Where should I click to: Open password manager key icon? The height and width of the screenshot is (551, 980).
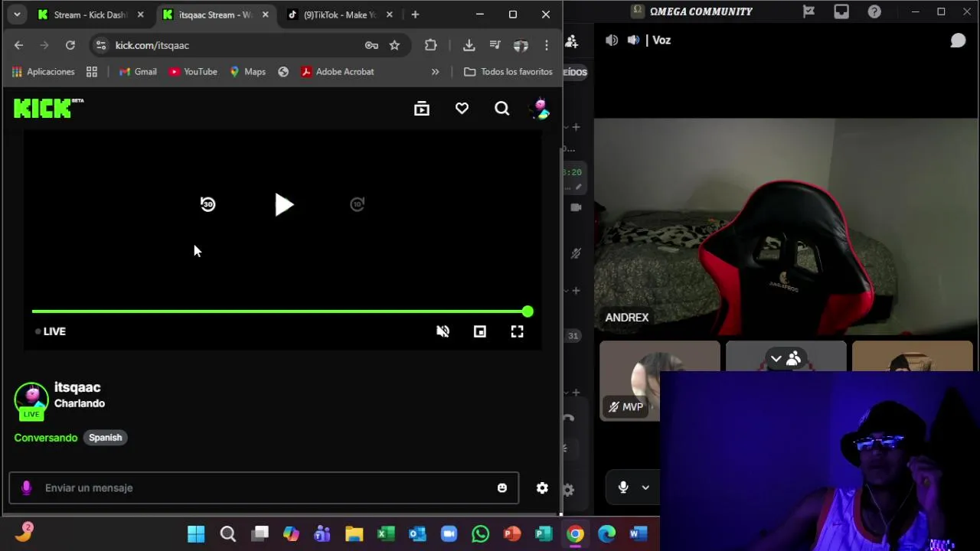pyautogui.click(x=371, y=45)
